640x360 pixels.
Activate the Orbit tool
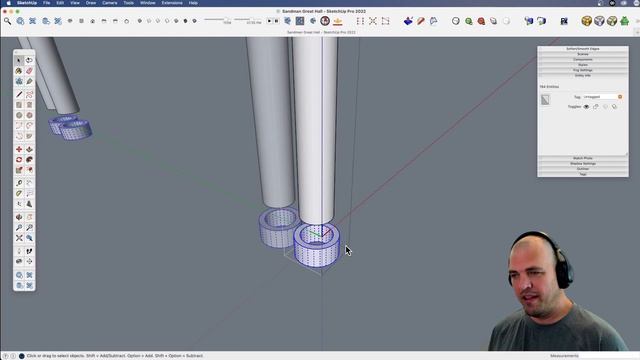tap(19, 217)
